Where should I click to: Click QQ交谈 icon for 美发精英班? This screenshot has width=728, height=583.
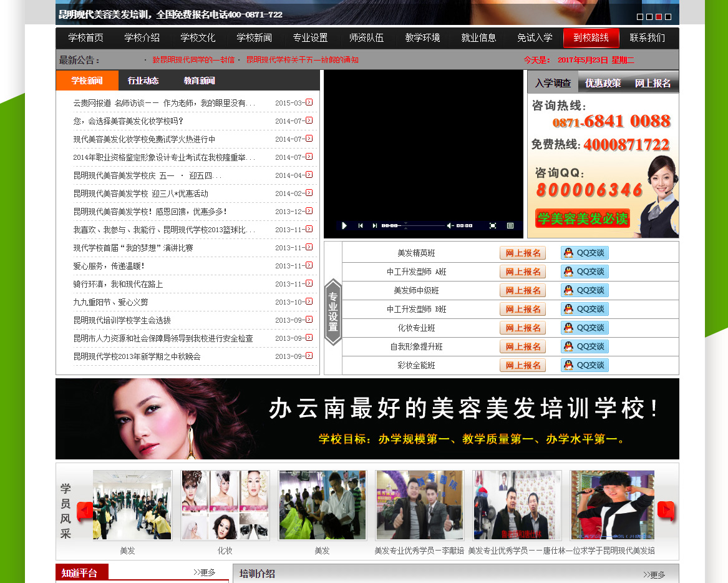[585, 253]
